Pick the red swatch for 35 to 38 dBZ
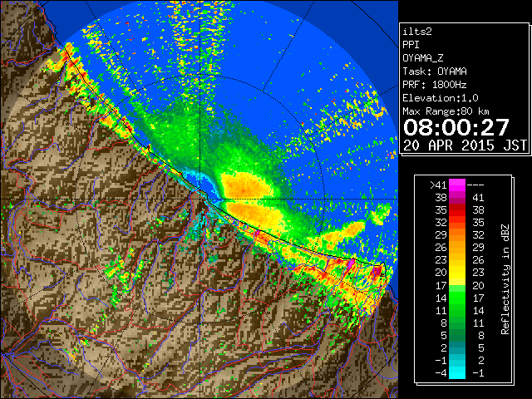The height and width of the screenshot is (399, 532). pos(457,210)
